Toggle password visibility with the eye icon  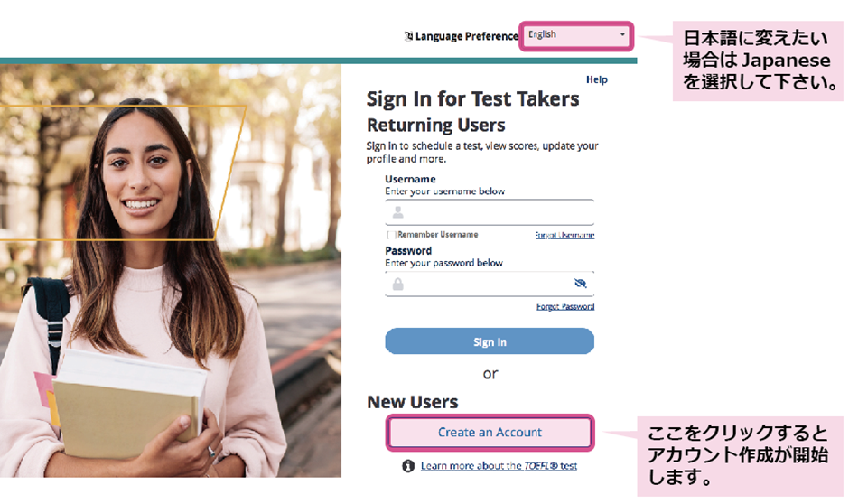click(581, 283)
